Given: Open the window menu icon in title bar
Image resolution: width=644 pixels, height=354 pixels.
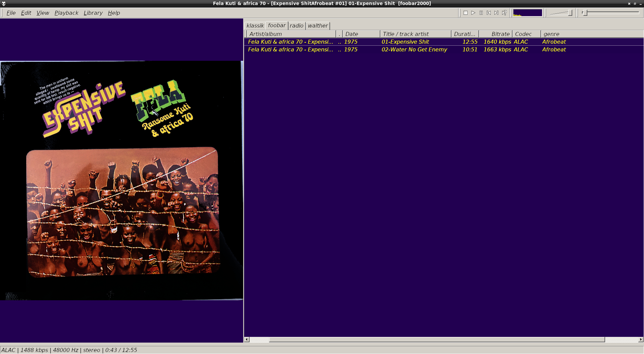Looking at the screenshot, I should [4, 3].
